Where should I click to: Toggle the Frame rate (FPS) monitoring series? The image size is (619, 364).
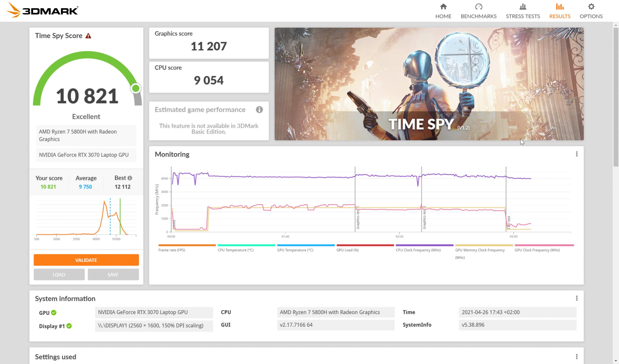(x=187, y=245)
